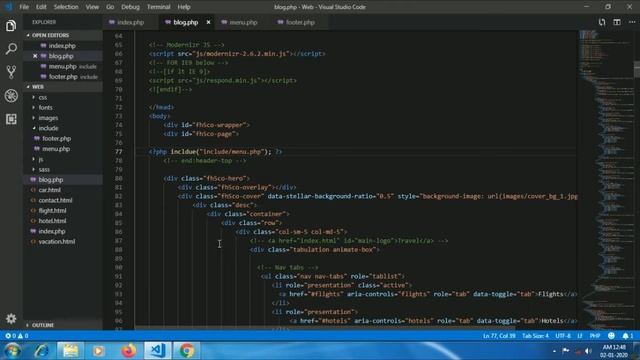
Task: Click the taskbar clock and date
Action: (x=614, y=351)
